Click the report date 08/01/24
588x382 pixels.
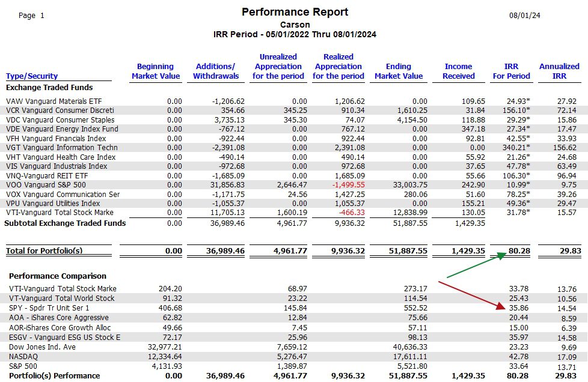525,16
